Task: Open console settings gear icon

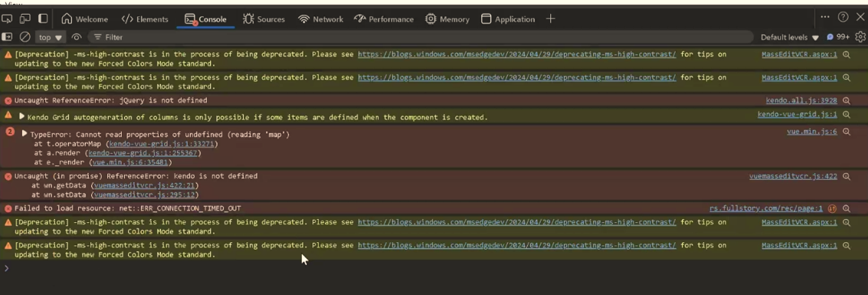Action: click(860, 37)
